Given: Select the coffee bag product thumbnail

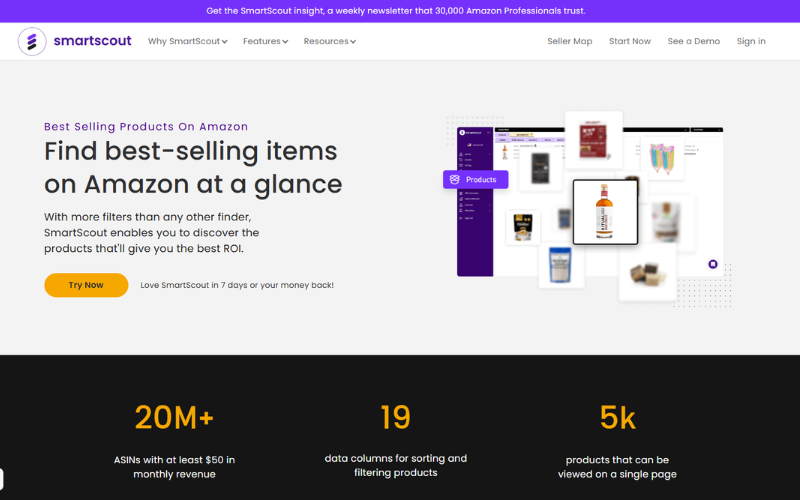Looking at the screenshot, I should (x=522, y=227).
